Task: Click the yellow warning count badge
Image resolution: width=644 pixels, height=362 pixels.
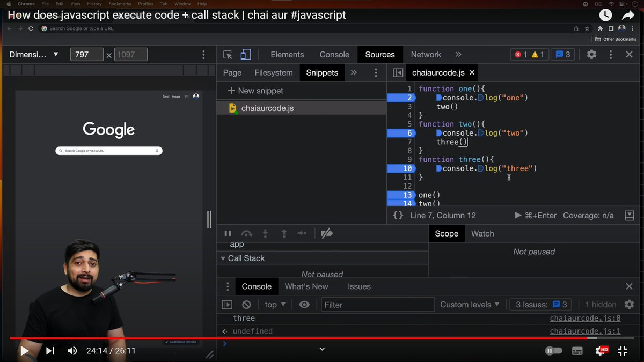Action: 538,55
